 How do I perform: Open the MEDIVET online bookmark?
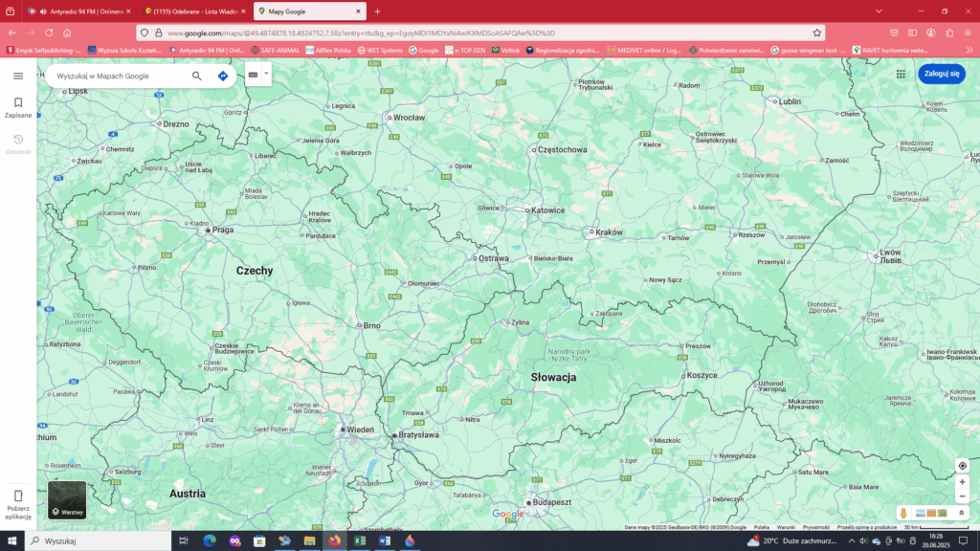pyautogui.click(x=644, y=50)
